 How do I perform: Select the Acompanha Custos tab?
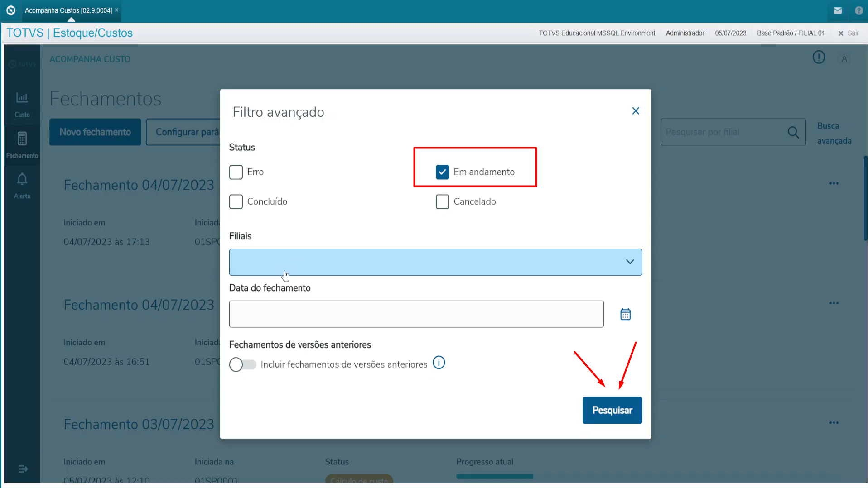pyautogui.click(x=68, y=10)
